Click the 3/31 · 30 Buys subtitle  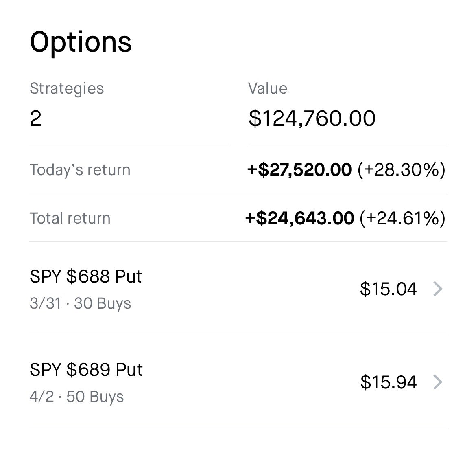pos(80,304)
